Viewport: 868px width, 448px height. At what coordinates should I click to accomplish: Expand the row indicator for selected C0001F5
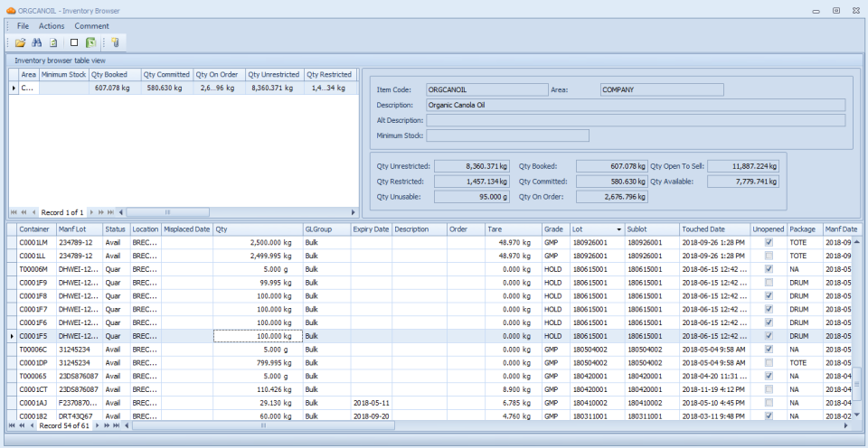pos(12,336)
